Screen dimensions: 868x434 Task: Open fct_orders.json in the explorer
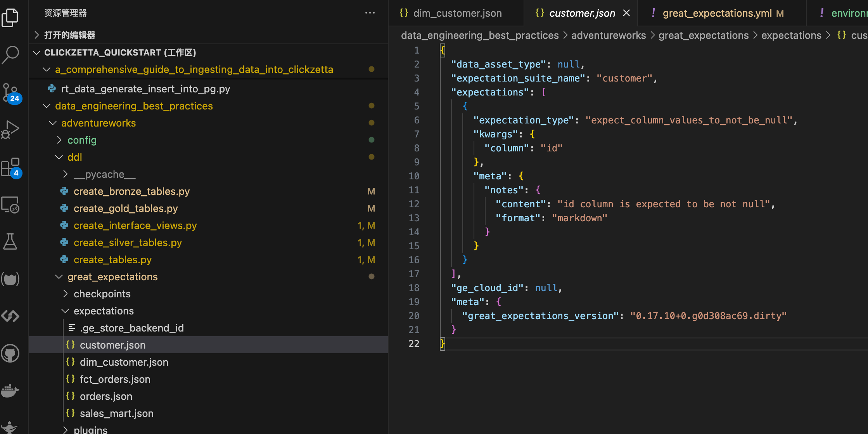coord(115,379)
